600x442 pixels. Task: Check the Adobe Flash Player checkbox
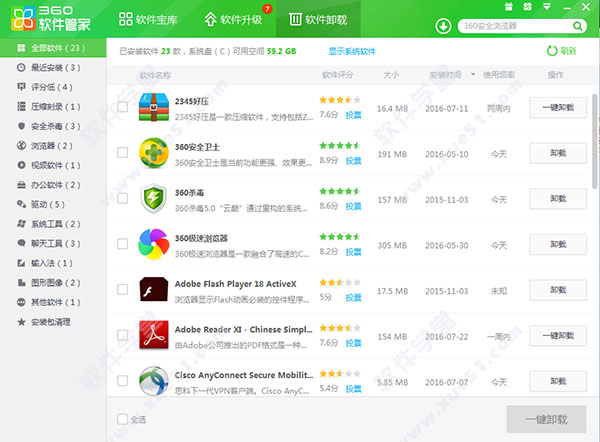122,289
